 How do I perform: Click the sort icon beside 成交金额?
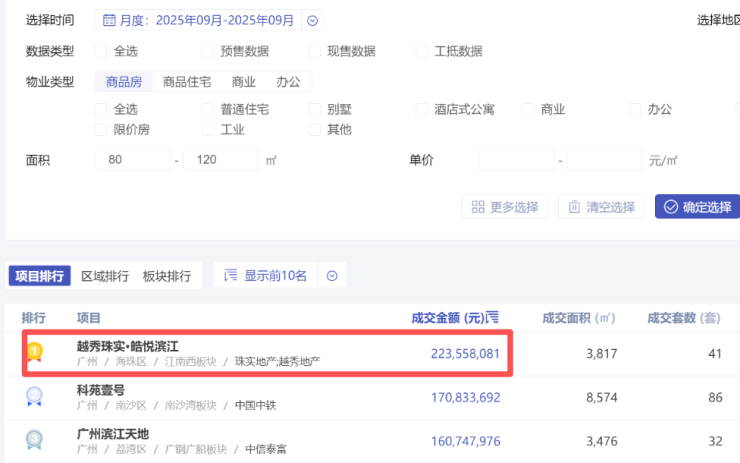491,318
